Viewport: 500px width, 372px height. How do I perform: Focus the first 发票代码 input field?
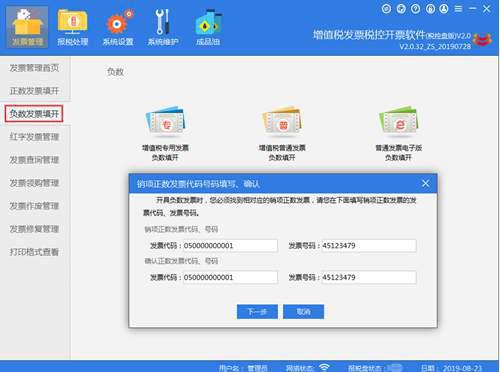coord(230,246)
